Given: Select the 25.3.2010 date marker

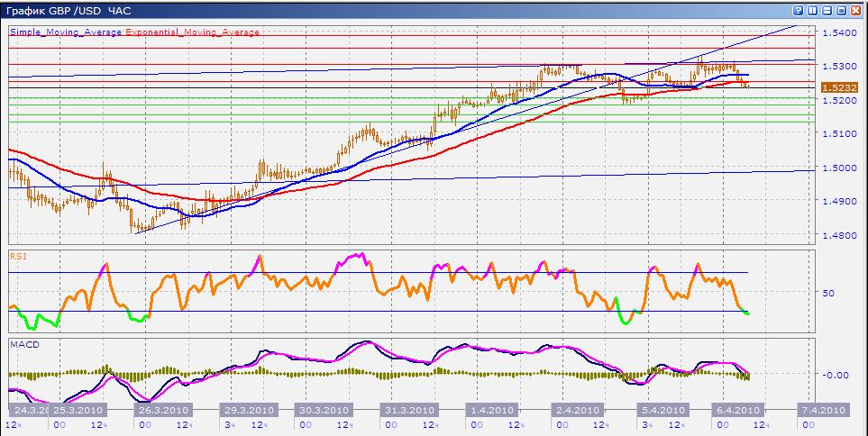Looking at the screenshot, I should coord(74,410).
